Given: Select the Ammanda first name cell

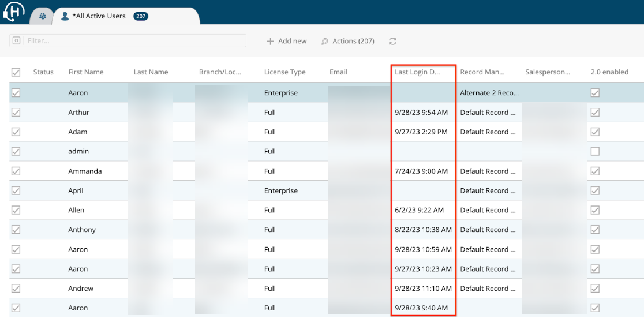Looking at the screenshot, I should click(84, 171).
